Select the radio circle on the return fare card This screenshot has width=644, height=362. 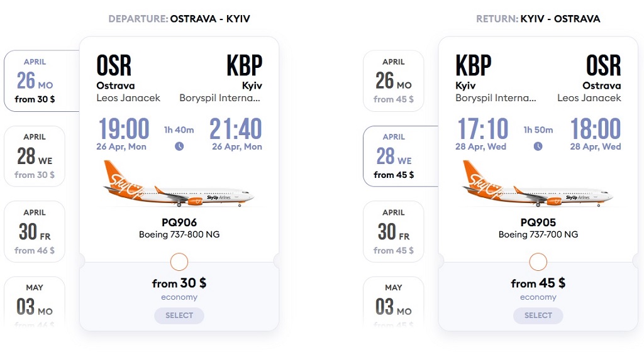point(538,262)
